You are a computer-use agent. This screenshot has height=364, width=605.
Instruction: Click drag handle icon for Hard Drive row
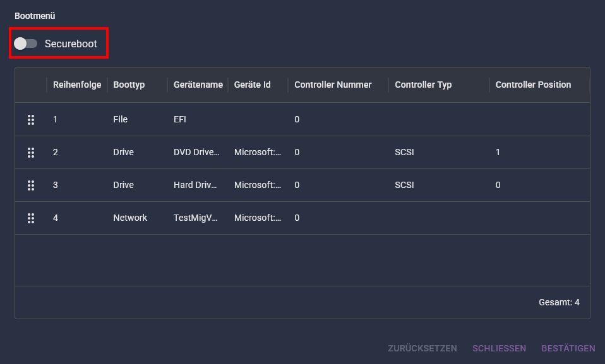click(x=31, y=185)
